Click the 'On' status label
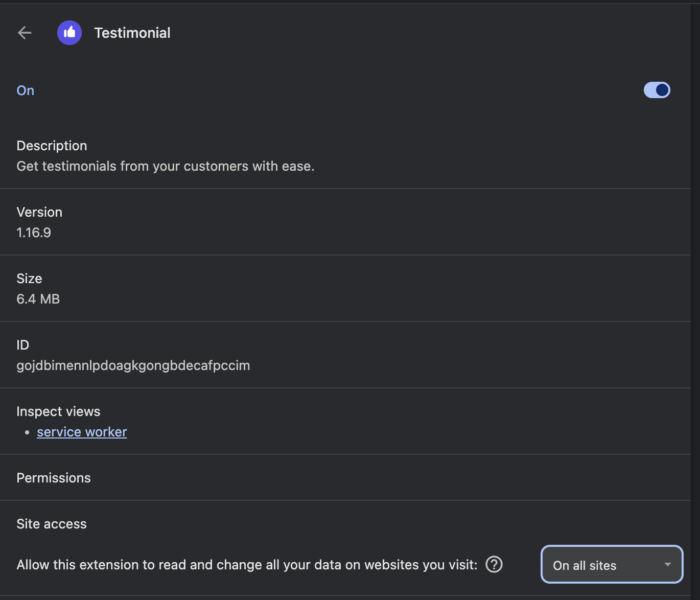This screenshot has height=600, width=700. pyautogui.click(x=26, y=90)
